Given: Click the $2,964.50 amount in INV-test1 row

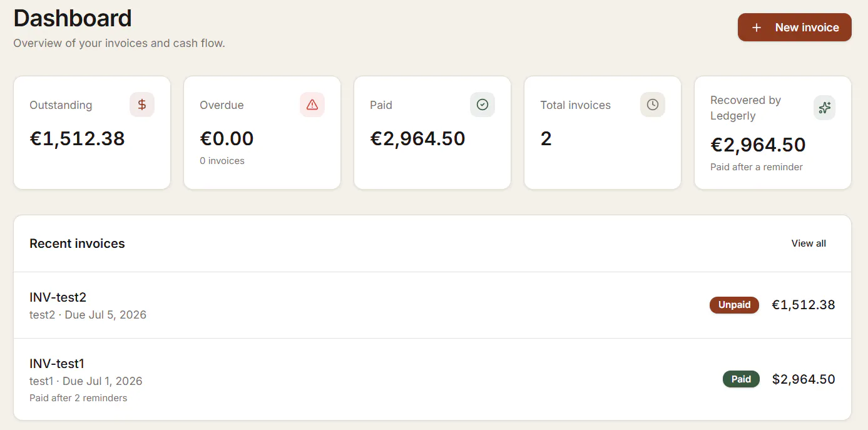Looking at the screenshot, I should 804,379.
